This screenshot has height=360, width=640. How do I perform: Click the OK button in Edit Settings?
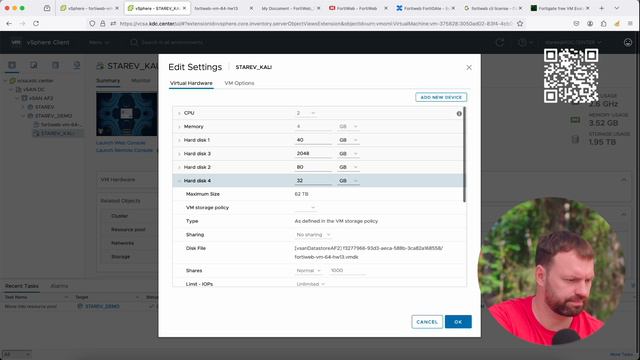coord(458,322)
